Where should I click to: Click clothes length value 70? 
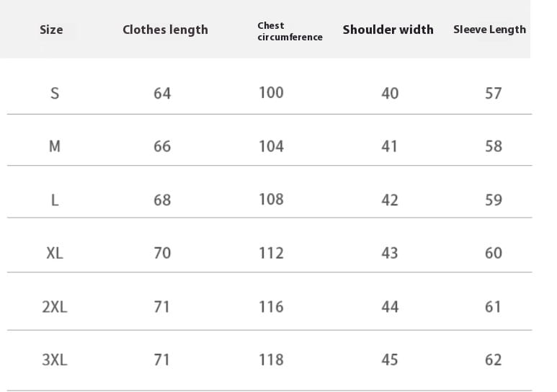162,254
